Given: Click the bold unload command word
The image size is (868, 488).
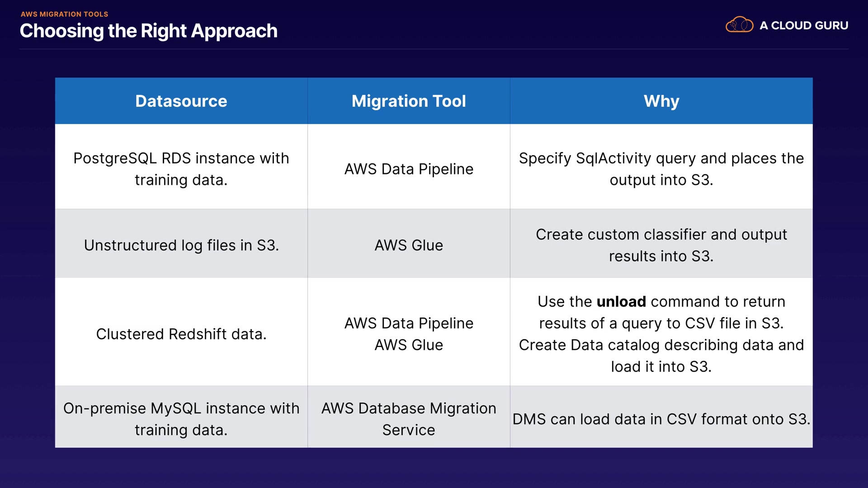Looking at the screenshot, I should 621,302.
